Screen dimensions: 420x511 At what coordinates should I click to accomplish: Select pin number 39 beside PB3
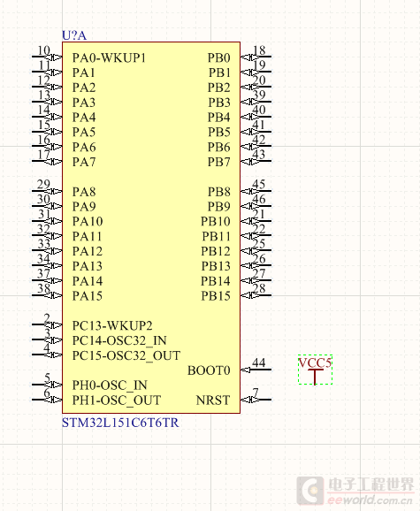click(259, 95)
